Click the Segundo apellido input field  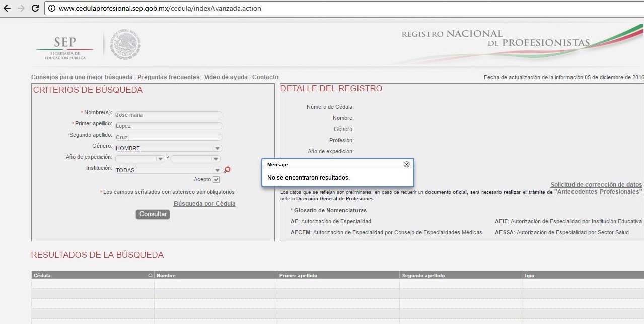click(168, 137)
